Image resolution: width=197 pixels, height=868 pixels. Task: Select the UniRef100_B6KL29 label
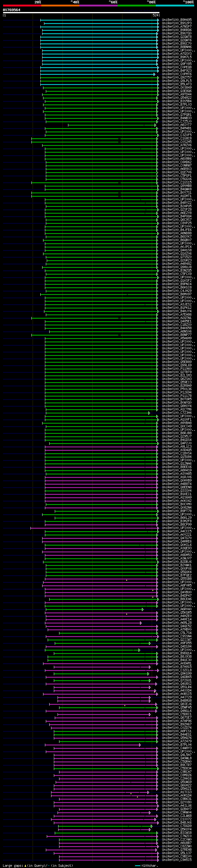coord(176,518)
